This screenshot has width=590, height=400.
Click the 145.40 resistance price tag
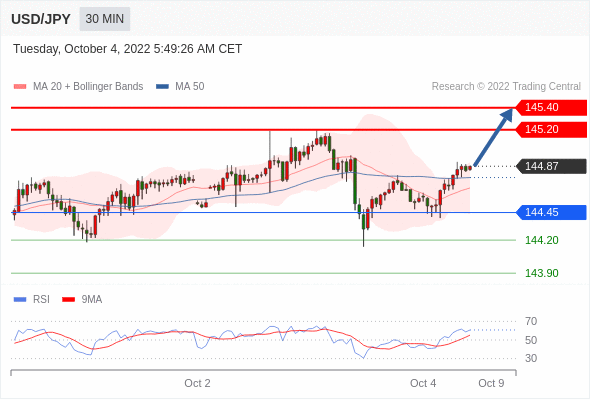(551, 107)
